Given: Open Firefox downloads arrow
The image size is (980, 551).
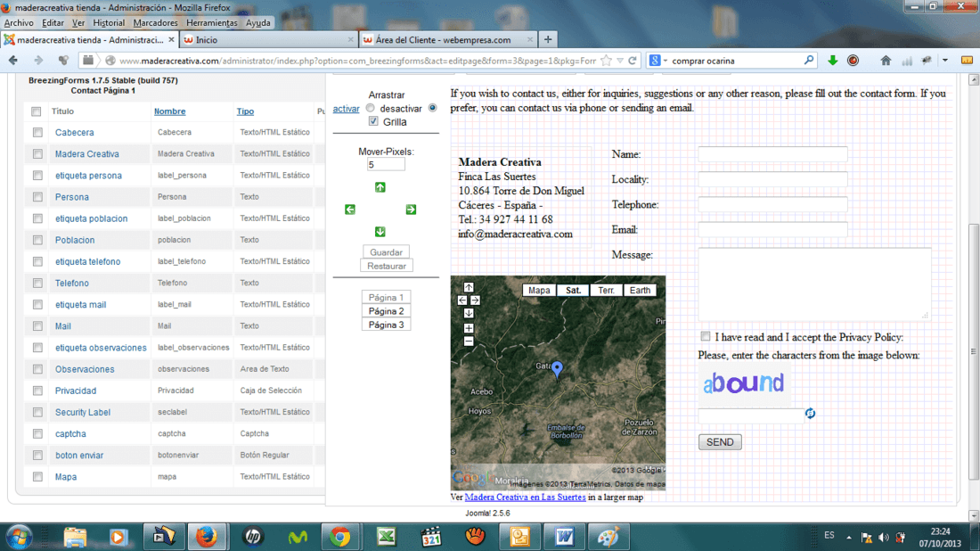Looking at the screenshot, I should (x=832, y=61).
